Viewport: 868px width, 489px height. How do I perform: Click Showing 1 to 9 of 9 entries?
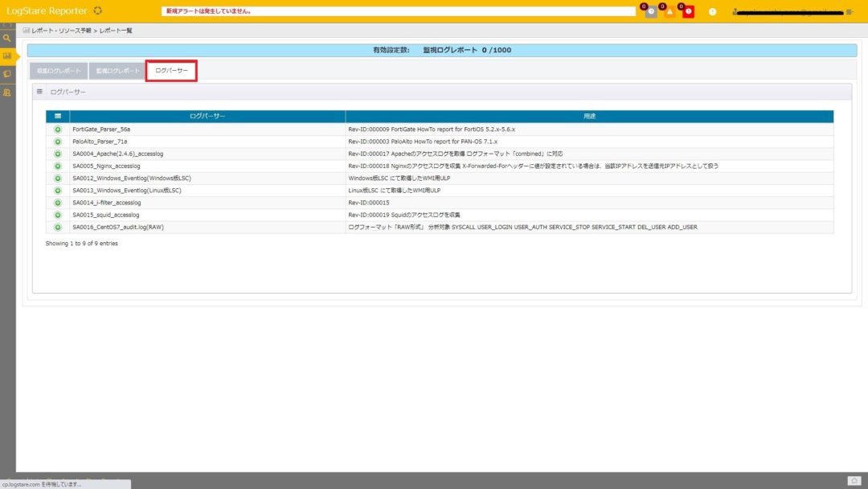(x=81, y=244)
